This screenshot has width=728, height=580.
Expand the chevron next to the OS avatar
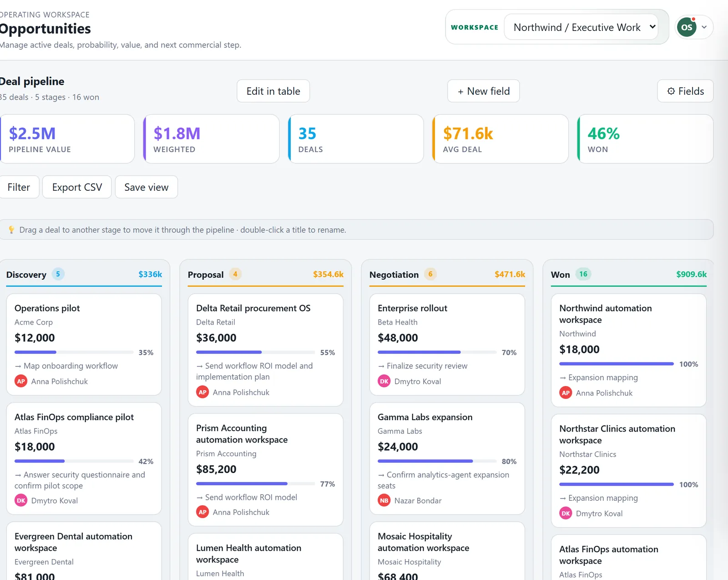point(704,27)
